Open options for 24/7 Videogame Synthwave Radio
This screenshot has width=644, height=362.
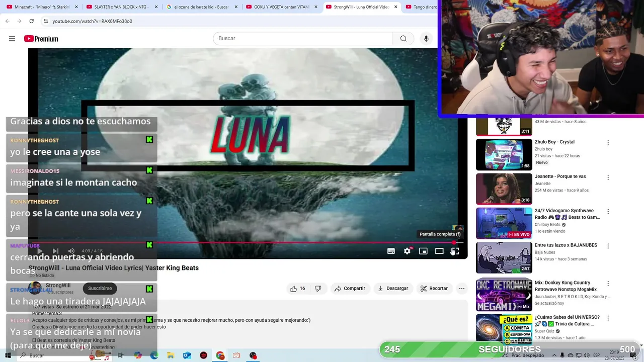pyautogui.click(x=608, y=212)
